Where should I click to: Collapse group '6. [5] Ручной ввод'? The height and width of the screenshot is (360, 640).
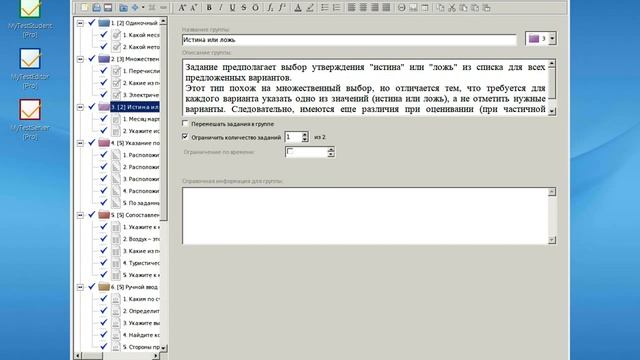pyautogui.click(x=80, y=287)
